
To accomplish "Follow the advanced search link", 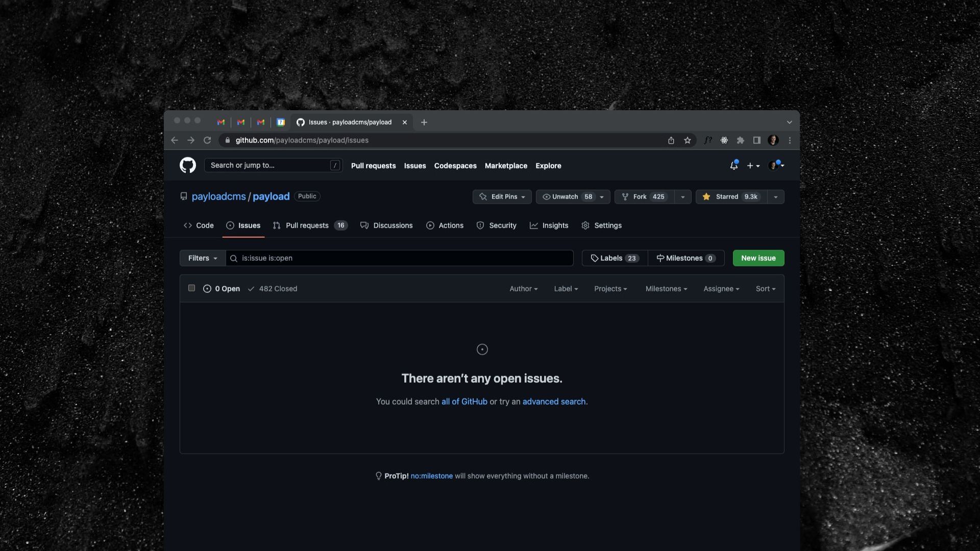I will 554,402.
